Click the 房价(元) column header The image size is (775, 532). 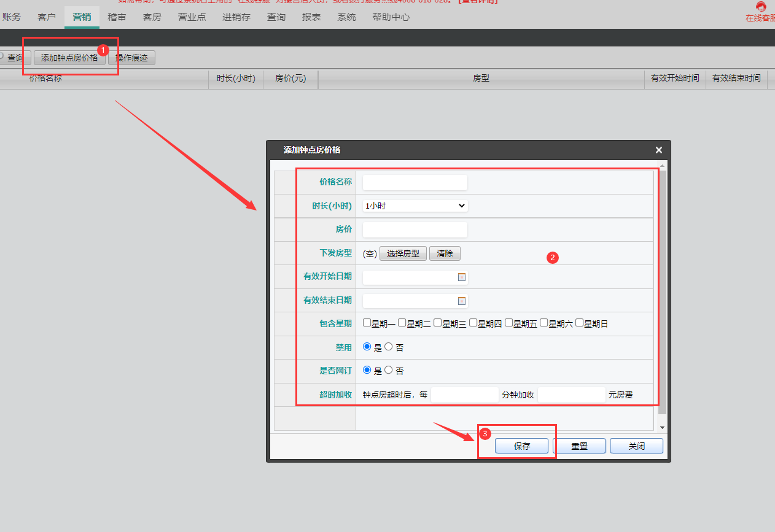(290, 79)
